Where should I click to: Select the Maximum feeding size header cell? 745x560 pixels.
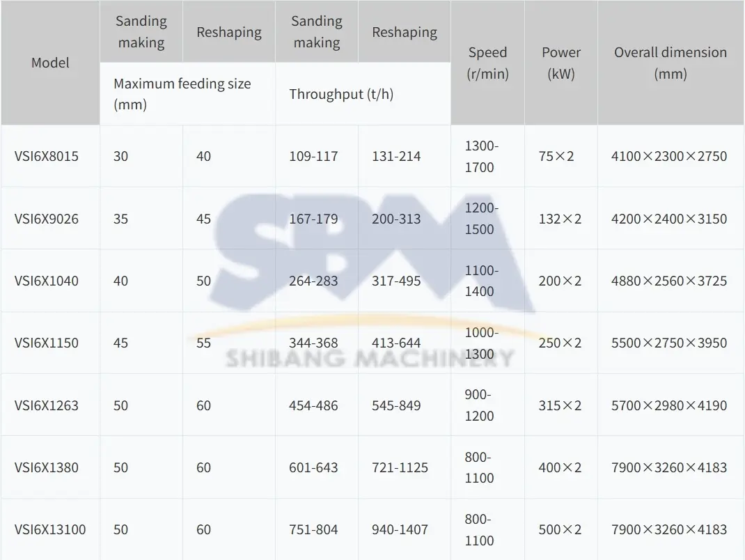pyautogui.click(x=182, y=94)
